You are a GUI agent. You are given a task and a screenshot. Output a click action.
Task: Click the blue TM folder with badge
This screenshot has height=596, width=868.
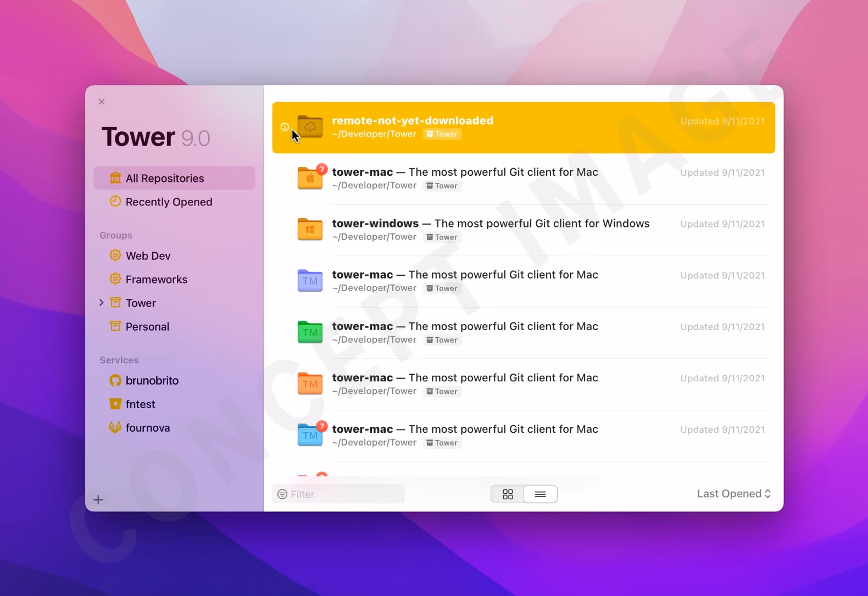[311, 435]
